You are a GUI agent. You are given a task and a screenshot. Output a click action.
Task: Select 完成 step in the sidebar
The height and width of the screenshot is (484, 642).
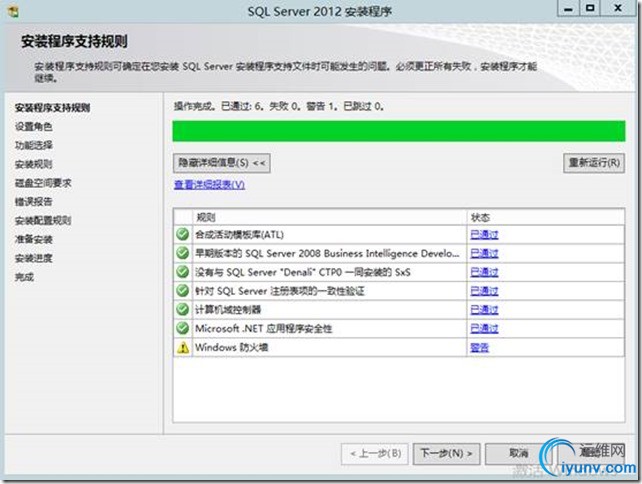(24, 277)
